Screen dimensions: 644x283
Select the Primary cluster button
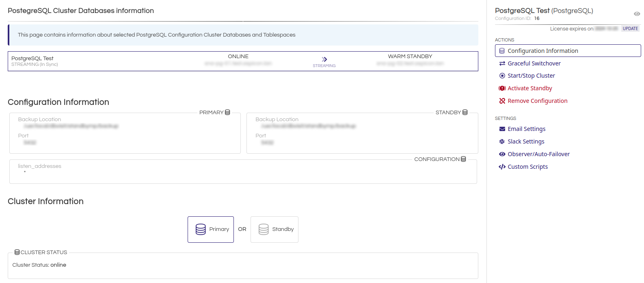tap(211, 229)
